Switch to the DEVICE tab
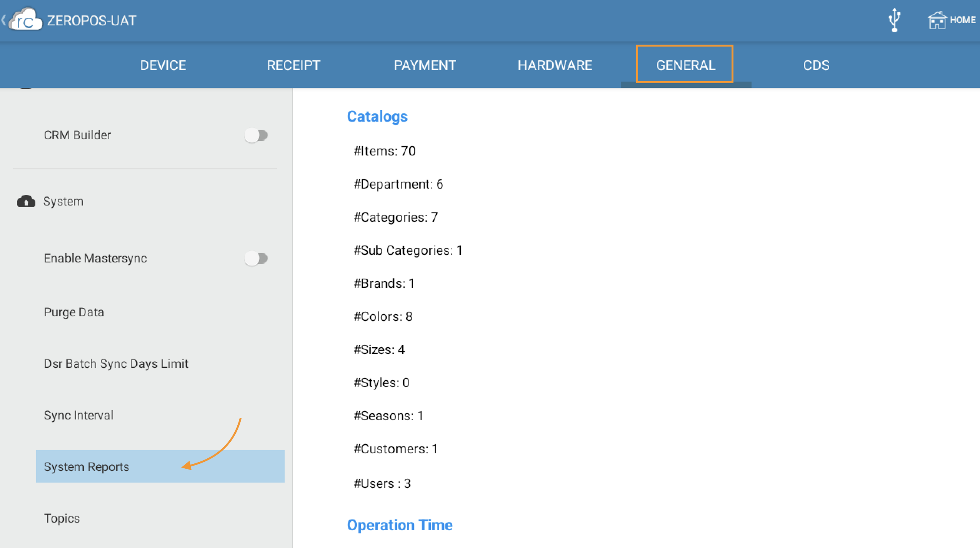 [163, 65]
